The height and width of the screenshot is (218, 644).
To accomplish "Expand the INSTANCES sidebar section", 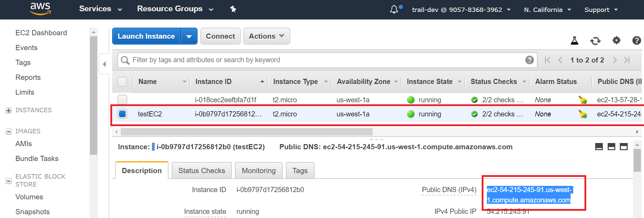I will coord(9,111).
